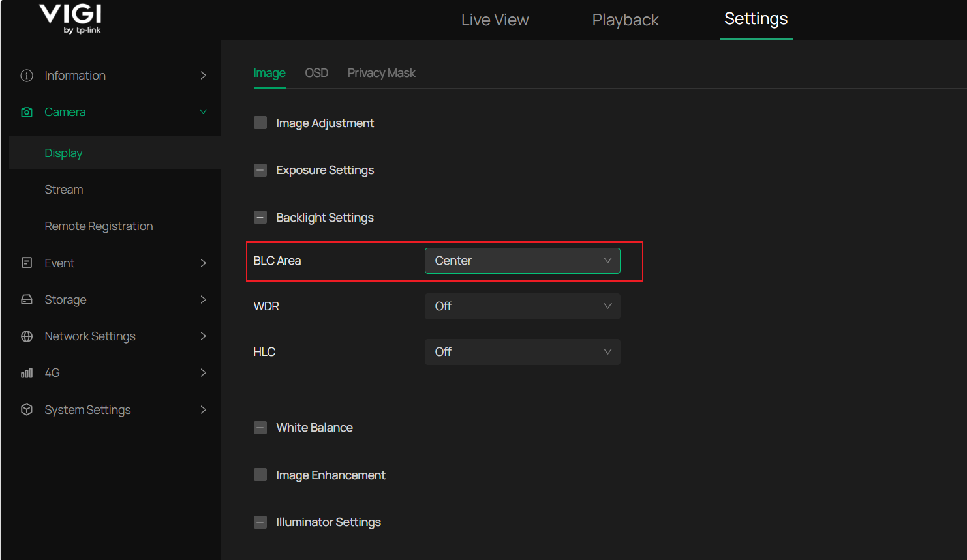Image resolution: width=967 pixels, height=560 pixels.
Task: Click the Event sidebar icon
Action: 27,263
